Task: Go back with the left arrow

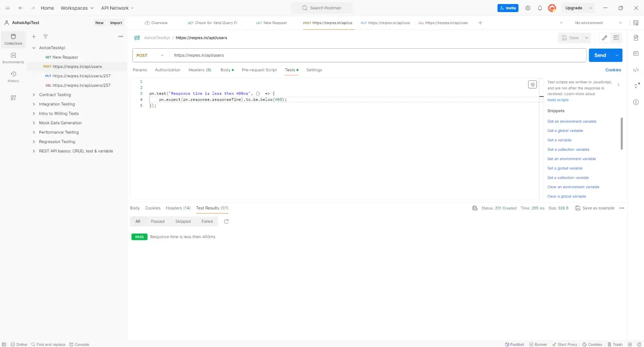Action: [x=21, y=8]
